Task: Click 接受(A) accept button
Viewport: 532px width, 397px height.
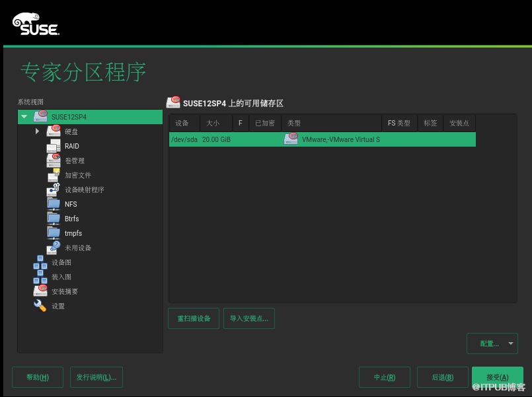Action: (x=498, y=377)
